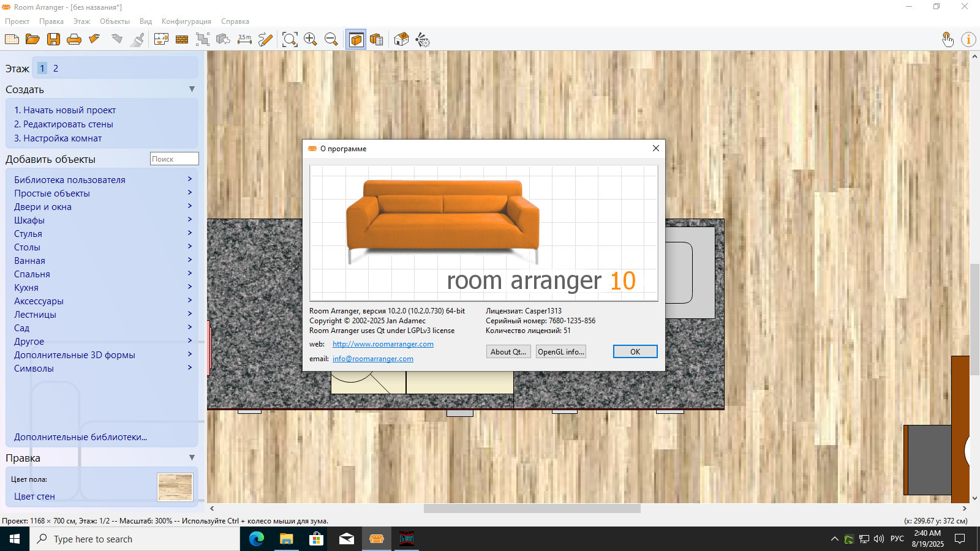The image size is (980, 551).
Task: Click the About Qt... button
Action: (508, 351)
